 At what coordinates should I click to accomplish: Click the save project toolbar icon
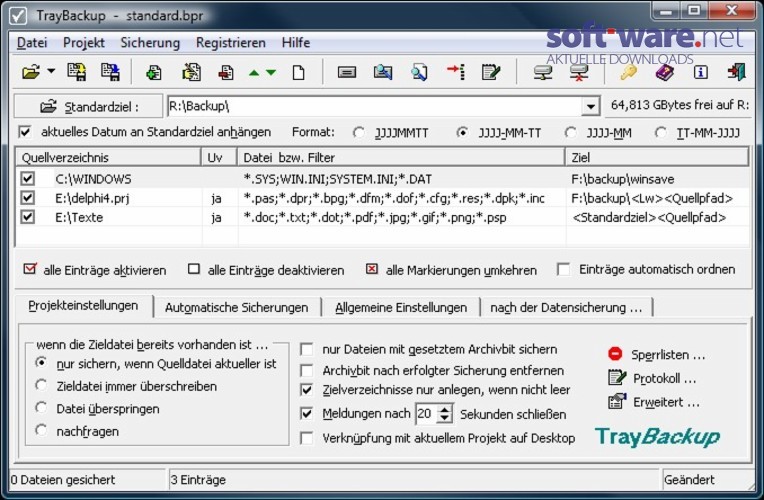pos(76,72)
